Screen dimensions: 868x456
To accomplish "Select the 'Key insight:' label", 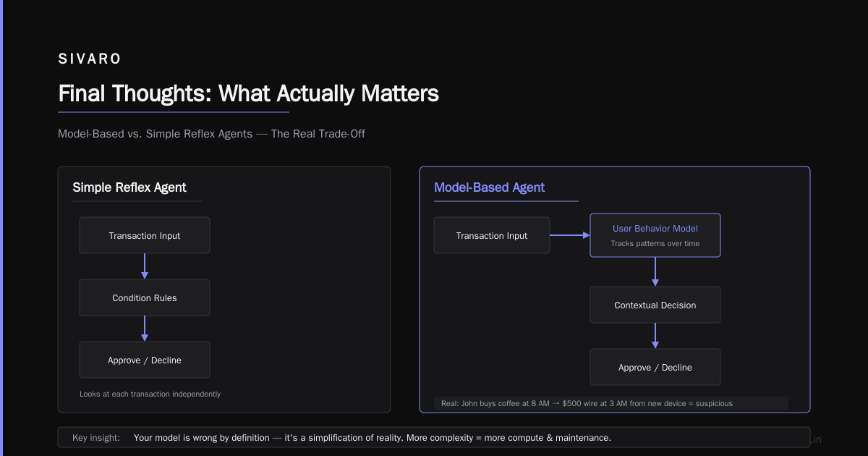I will click(97, 438).
